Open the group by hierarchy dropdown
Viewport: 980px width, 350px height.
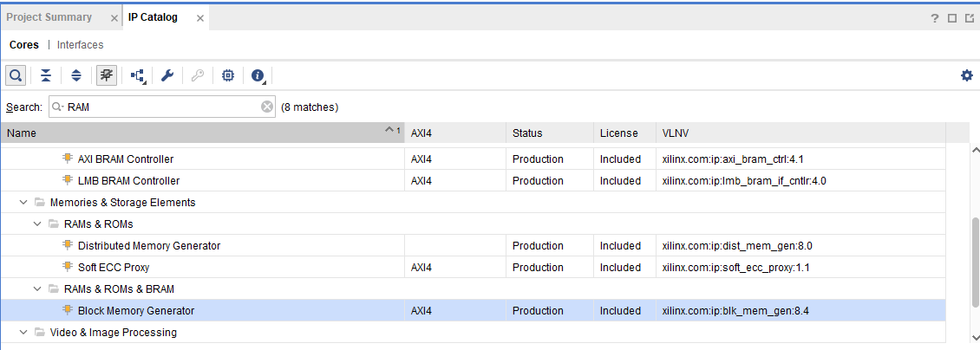[x=138, y=75]
